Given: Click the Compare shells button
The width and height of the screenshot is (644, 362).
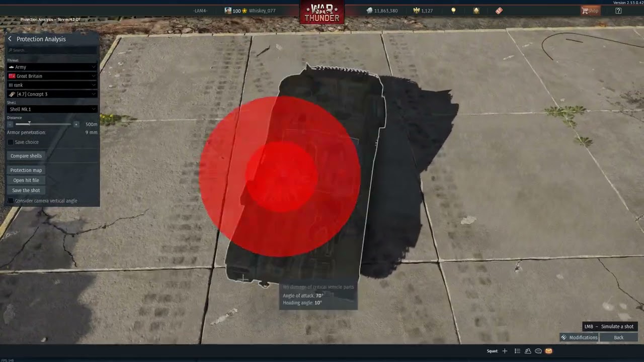Looking at the screenshot, I should [x=26, y=156].
